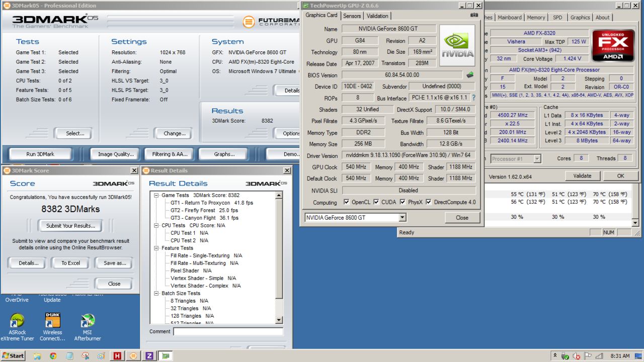Image resolution: width=644 pixels, height=362 pixels.
Task: Click the GPU-Z screenshot camera icon
Action: tap(474, 16)
